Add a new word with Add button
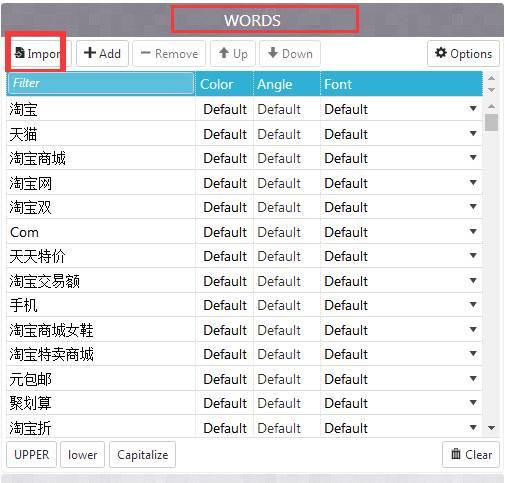Image resolution: width=505 pixels, height=483 pixels. pyautogui.click(x=102, y=53)
